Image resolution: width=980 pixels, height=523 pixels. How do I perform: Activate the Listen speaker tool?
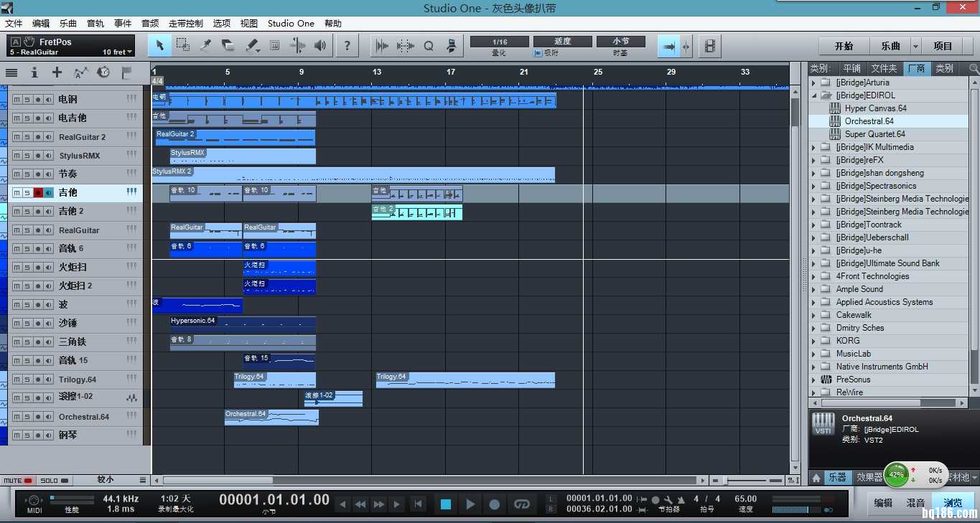coord(320,46)
